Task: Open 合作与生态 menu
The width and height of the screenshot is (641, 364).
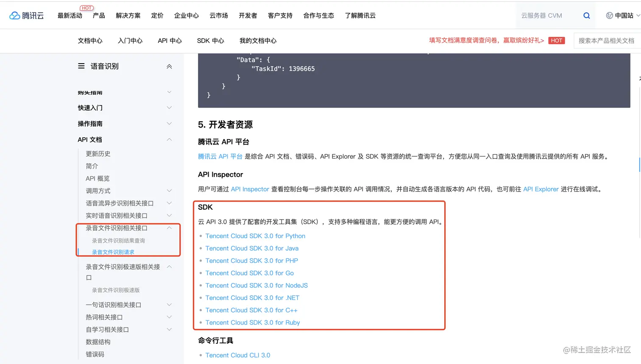Action: [x=319, y=16]
